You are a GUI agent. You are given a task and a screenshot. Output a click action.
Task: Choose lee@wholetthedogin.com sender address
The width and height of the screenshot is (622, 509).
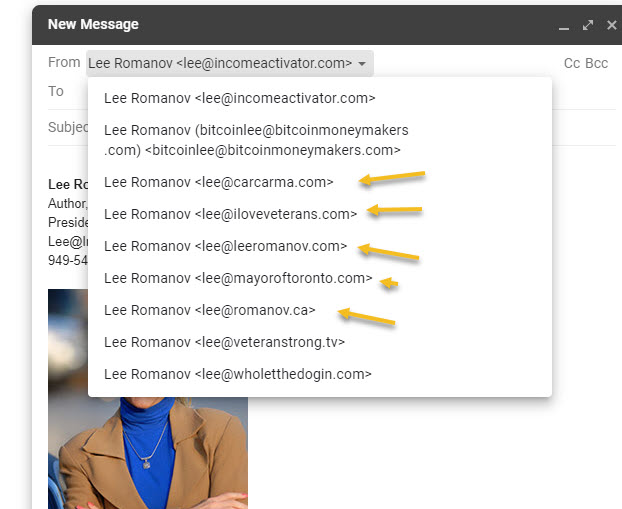click(x=319, y=374)
